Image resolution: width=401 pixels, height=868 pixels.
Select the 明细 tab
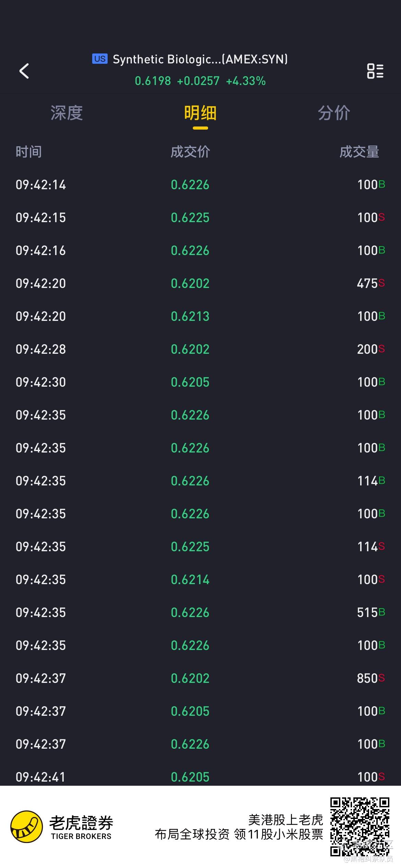[200, 113]
